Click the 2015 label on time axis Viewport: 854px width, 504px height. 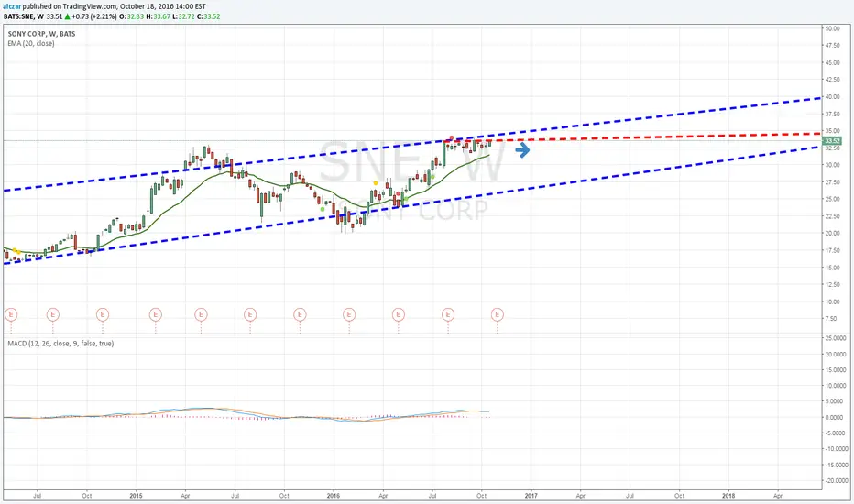pos(137,495)
